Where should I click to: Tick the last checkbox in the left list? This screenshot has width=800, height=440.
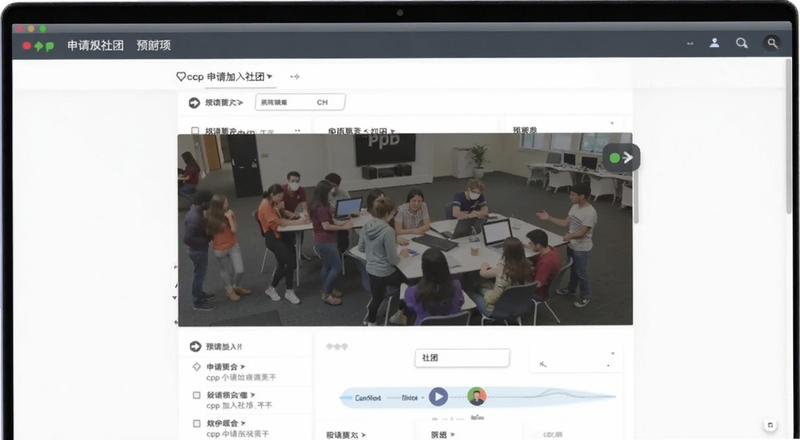point(196,423)
